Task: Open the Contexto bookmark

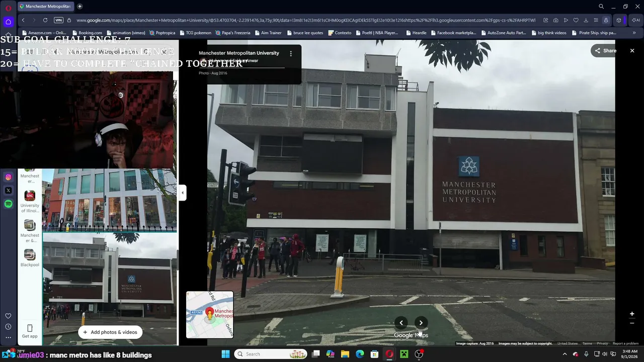Action: 340,33
